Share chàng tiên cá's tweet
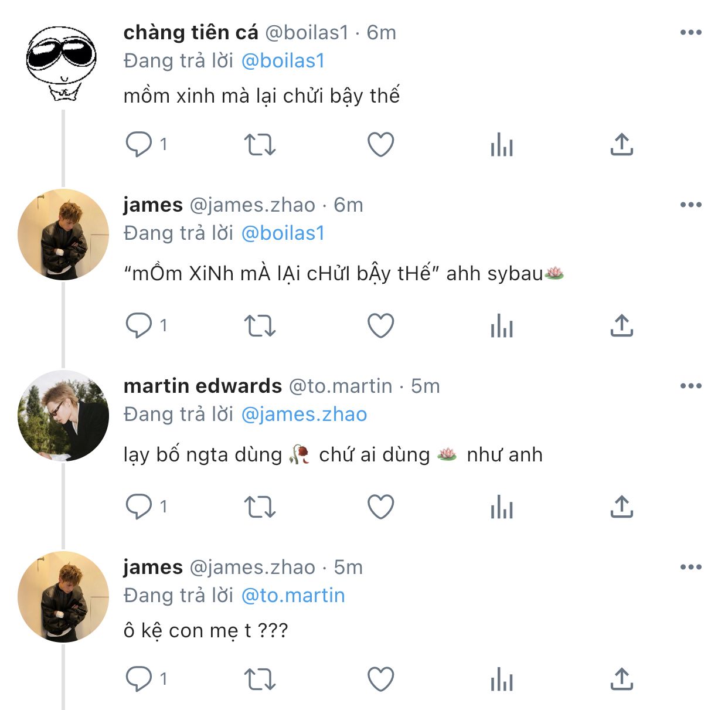The image size is (728, 710). 621,144
